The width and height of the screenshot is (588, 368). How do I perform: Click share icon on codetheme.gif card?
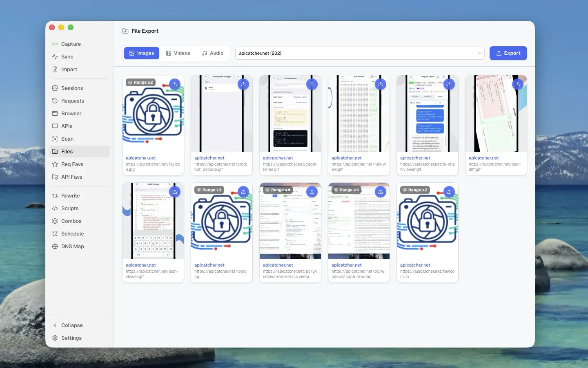312,84
